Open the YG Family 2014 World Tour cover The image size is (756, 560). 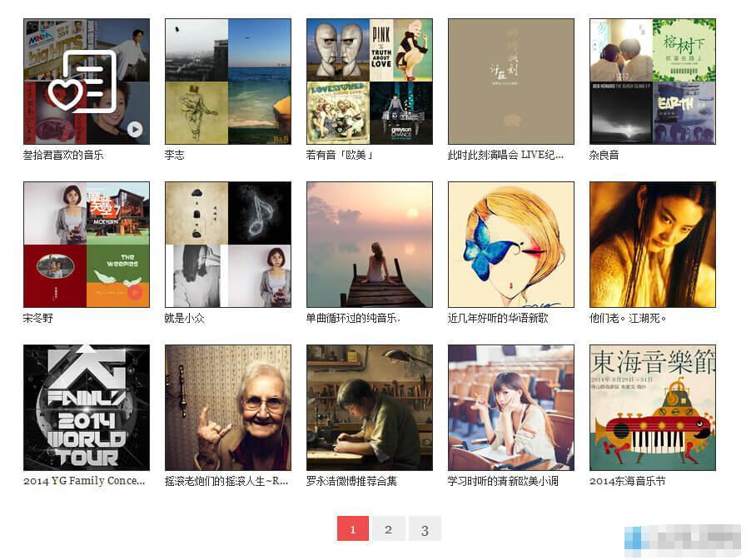tap(87, 408)
